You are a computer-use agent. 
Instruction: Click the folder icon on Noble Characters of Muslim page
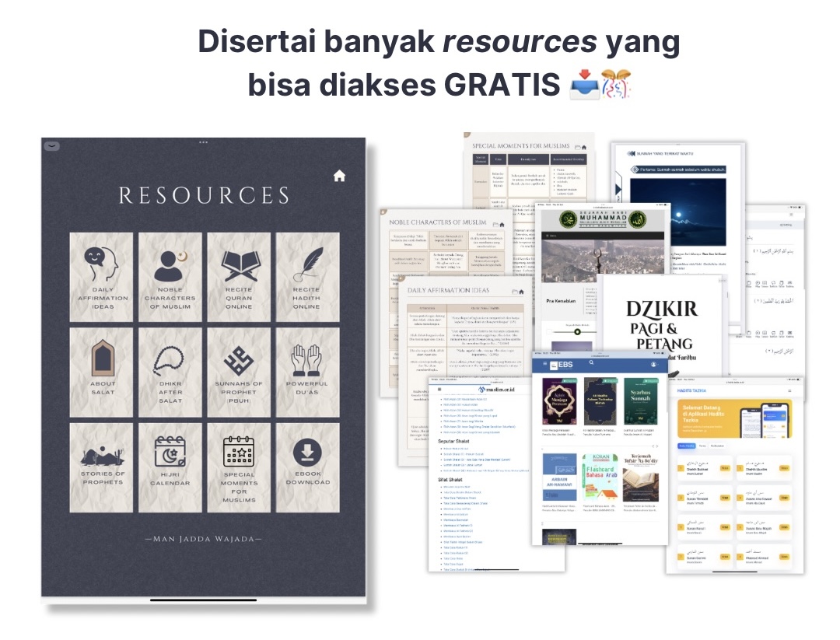(495, 225)
